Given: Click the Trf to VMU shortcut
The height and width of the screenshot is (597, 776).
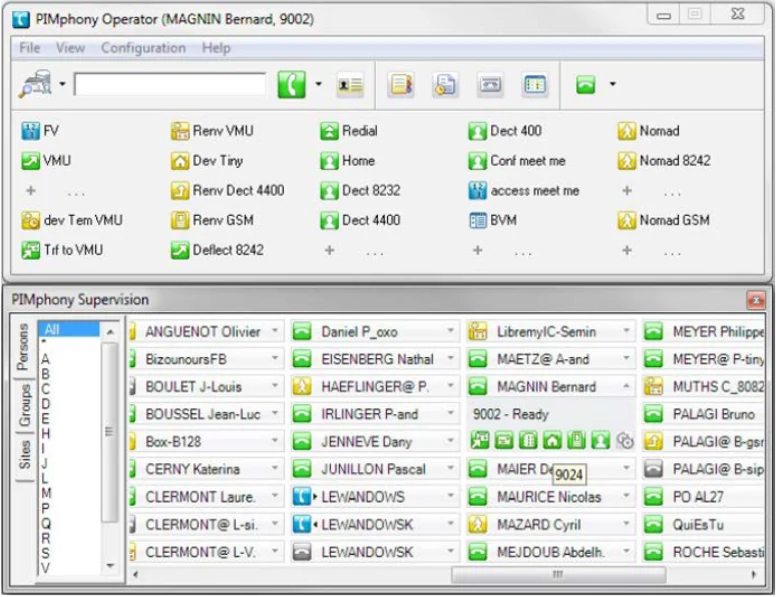Looking at the screenshot, I should pos(62,250).
